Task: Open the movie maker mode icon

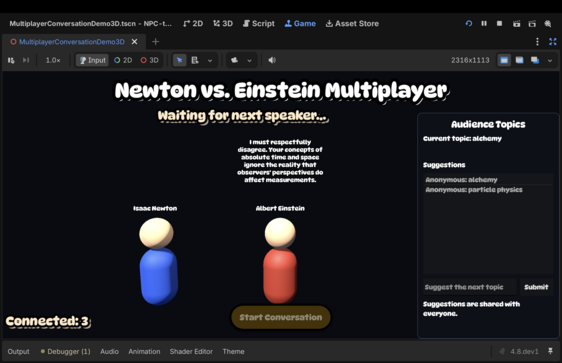Action: coord(548,24)
